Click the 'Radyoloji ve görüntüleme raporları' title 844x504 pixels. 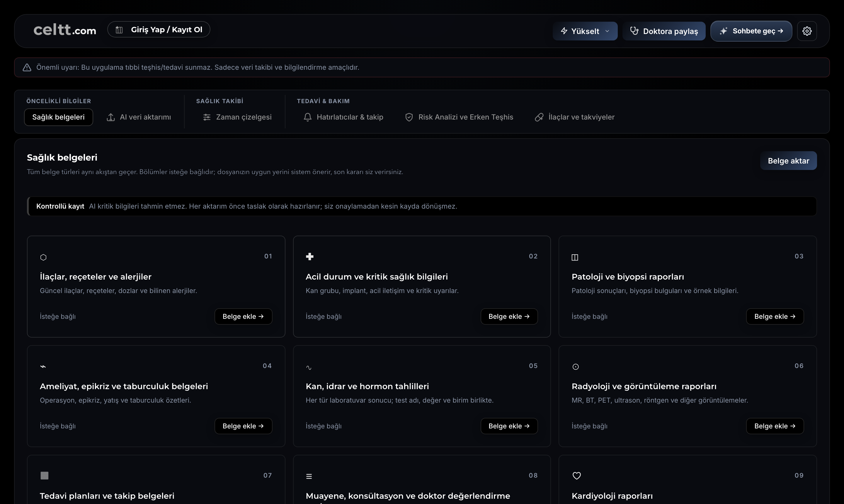pyautogui.click(x=644, y=386)
